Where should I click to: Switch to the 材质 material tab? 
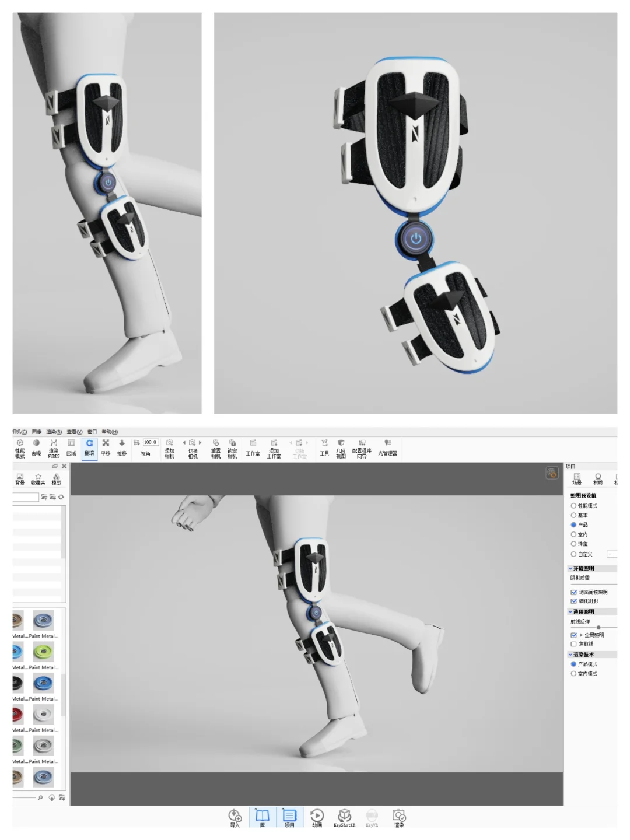click(x=598, y=479)
